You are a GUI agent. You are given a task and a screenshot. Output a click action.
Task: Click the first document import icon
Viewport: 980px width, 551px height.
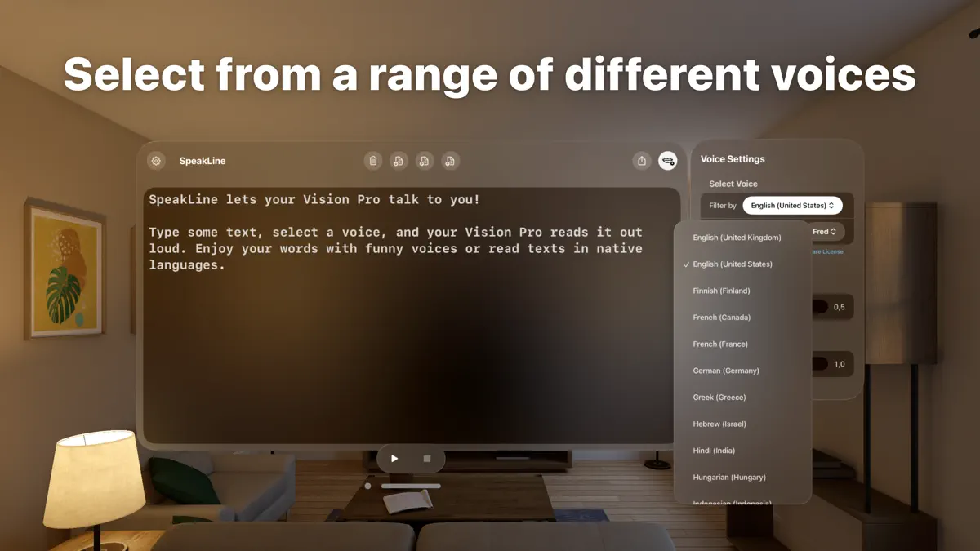[399, 161]
